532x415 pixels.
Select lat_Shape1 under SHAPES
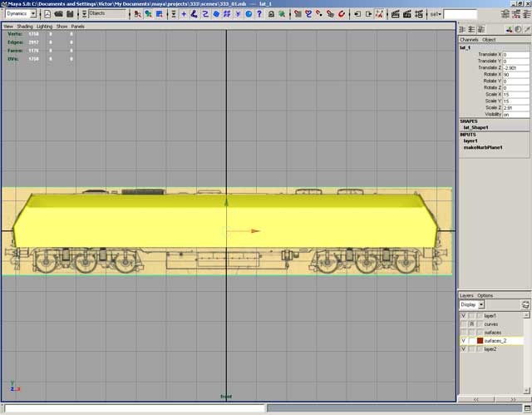click(x=477, y=127)
